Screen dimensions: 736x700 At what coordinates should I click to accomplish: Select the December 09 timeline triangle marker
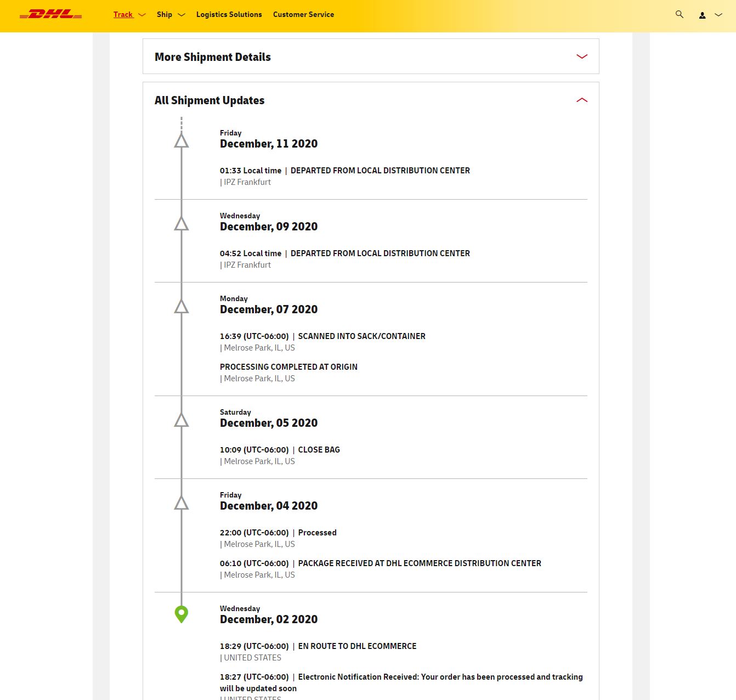182,224
